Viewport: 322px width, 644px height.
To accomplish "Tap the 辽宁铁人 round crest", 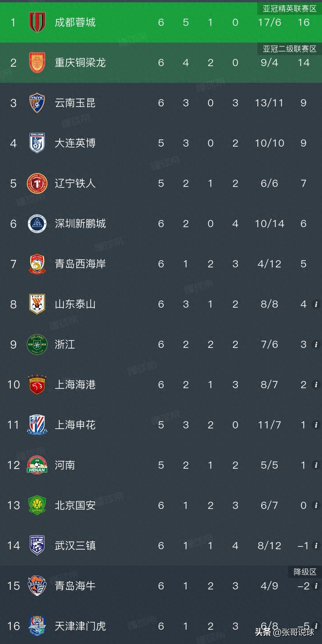I will click(37, 183).
